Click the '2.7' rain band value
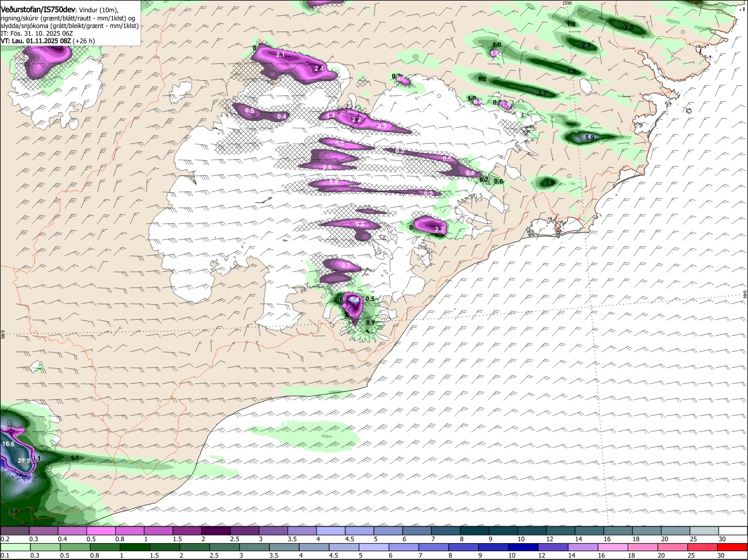 [x=542, y=93]
